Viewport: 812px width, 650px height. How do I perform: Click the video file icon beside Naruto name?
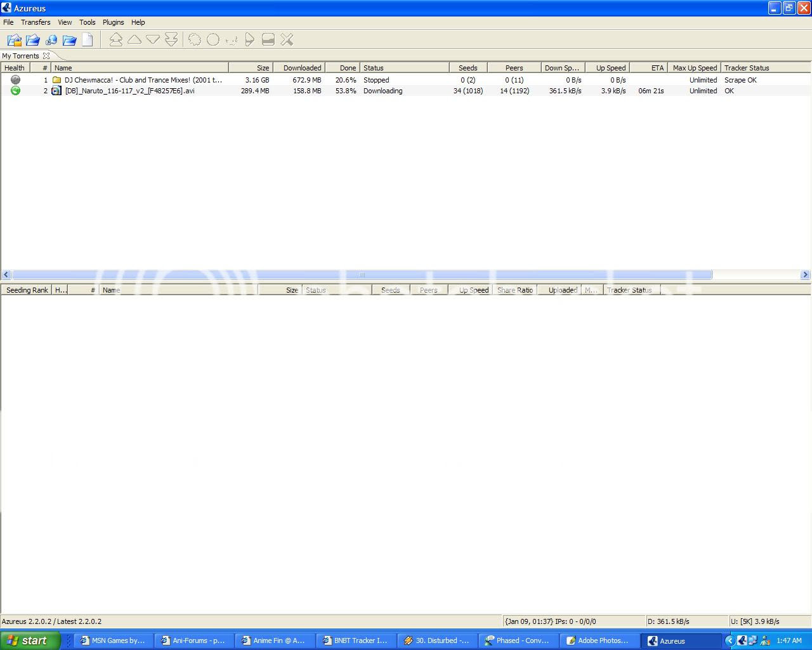tap(56, 91)
